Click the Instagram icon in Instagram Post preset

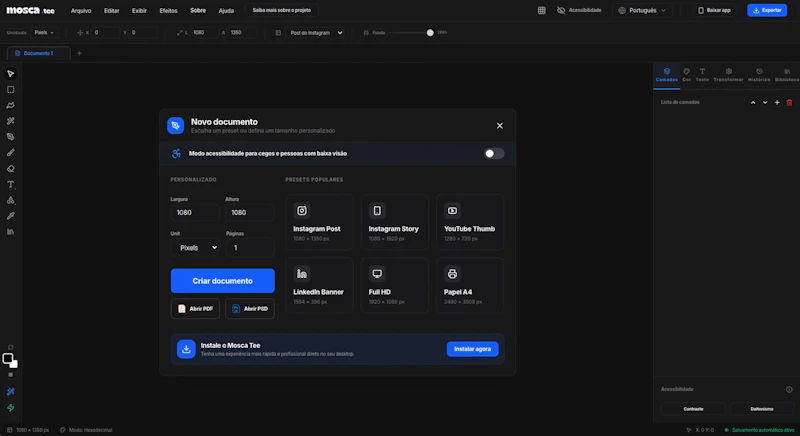pos(302,211)
